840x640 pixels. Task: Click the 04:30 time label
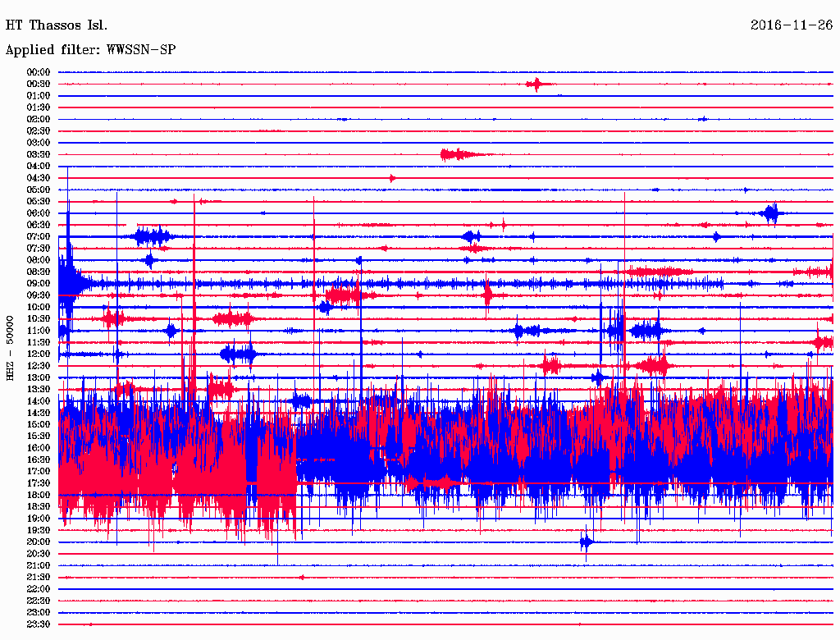pos(39,178)
